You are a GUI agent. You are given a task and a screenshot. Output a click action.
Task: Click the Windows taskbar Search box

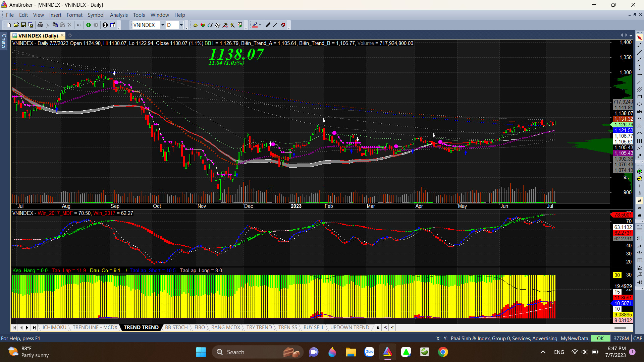pos(258,352)
